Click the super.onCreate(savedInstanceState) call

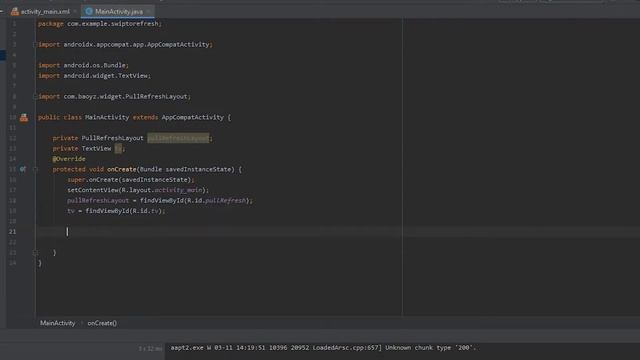[131, 180]
